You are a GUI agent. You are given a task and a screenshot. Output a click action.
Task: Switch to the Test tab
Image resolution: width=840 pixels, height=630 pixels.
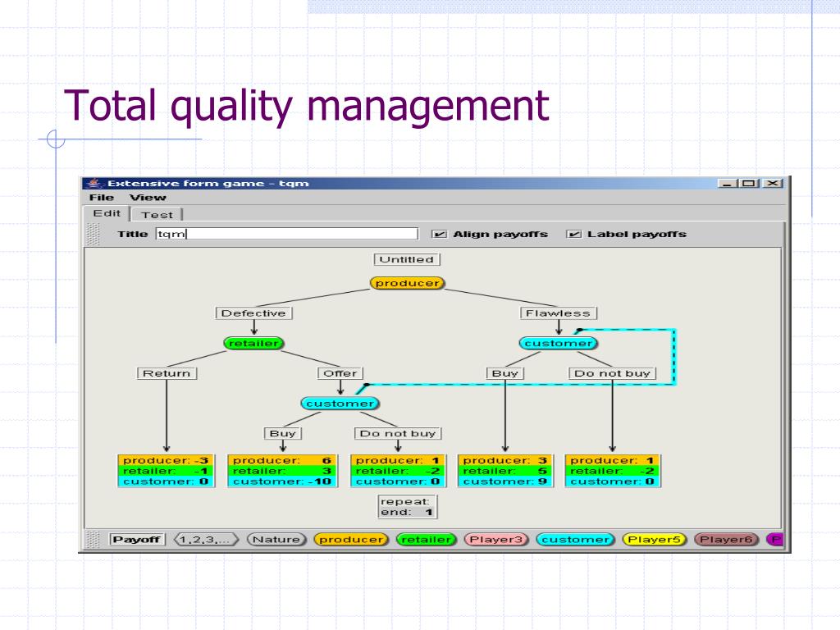click(157, 215)
